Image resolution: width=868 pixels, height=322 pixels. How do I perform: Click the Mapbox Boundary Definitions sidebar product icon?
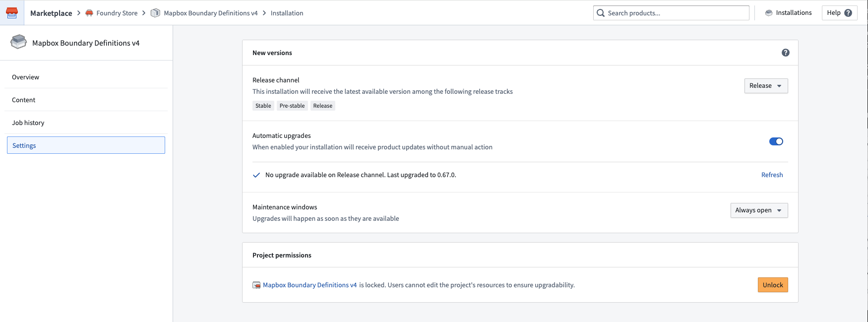pos(19,42)
